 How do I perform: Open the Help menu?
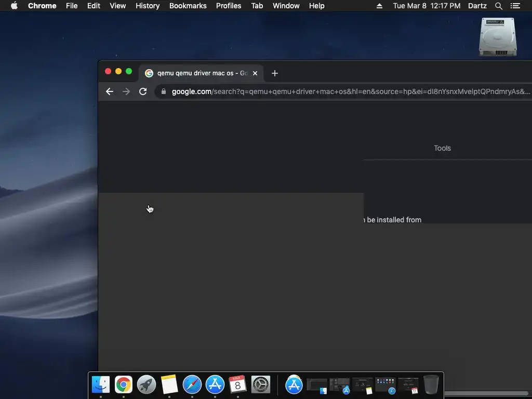tap(316, 6)
